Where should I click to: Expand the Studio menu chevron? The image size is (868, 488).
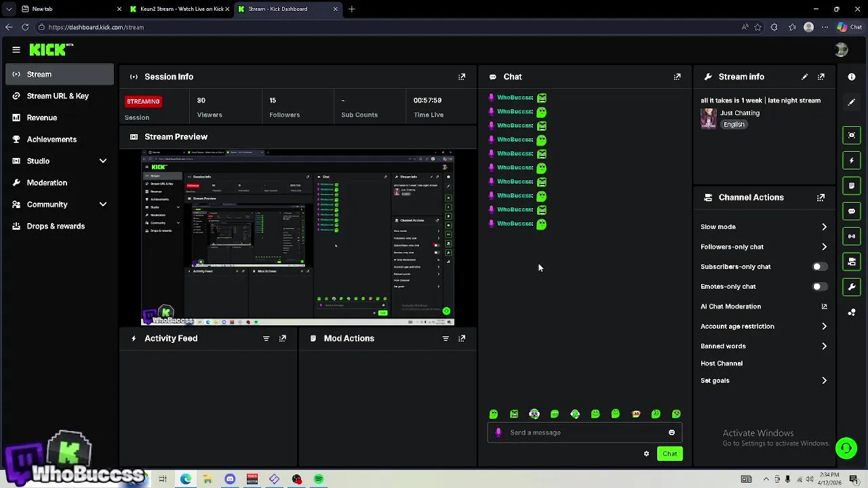[103, 161]
